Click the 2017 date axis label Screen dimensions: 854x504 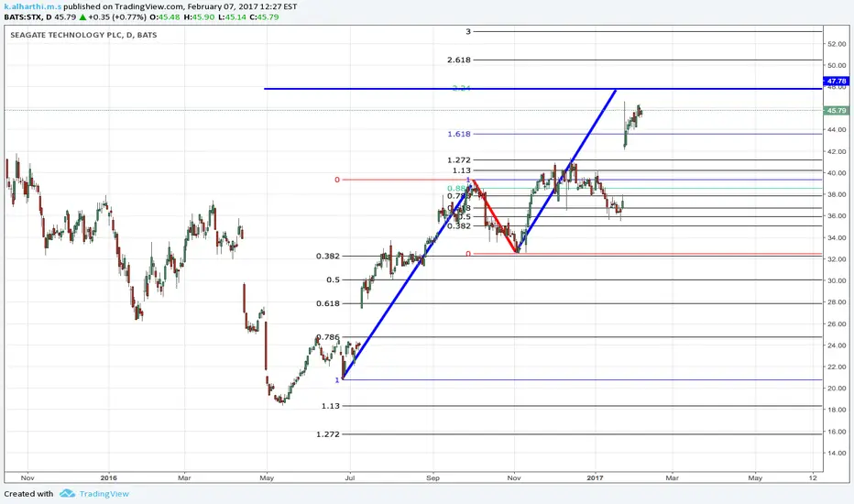coord(596,477)
